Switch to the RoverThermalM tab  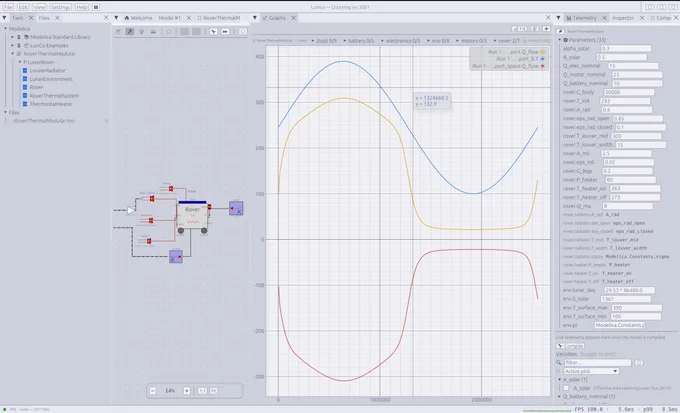pos(219,18)
